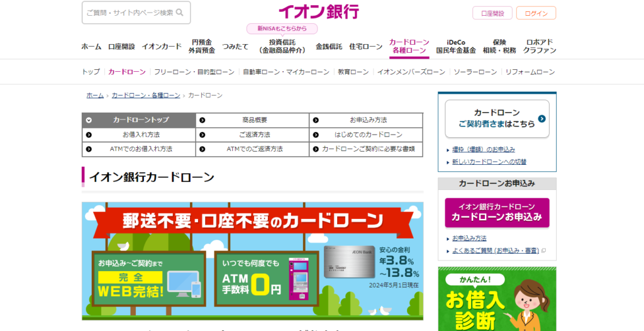Screen dimensions: 644x331
Task: Click よくあるご質問(お申込み・審査) link
Action: point(496,250)
